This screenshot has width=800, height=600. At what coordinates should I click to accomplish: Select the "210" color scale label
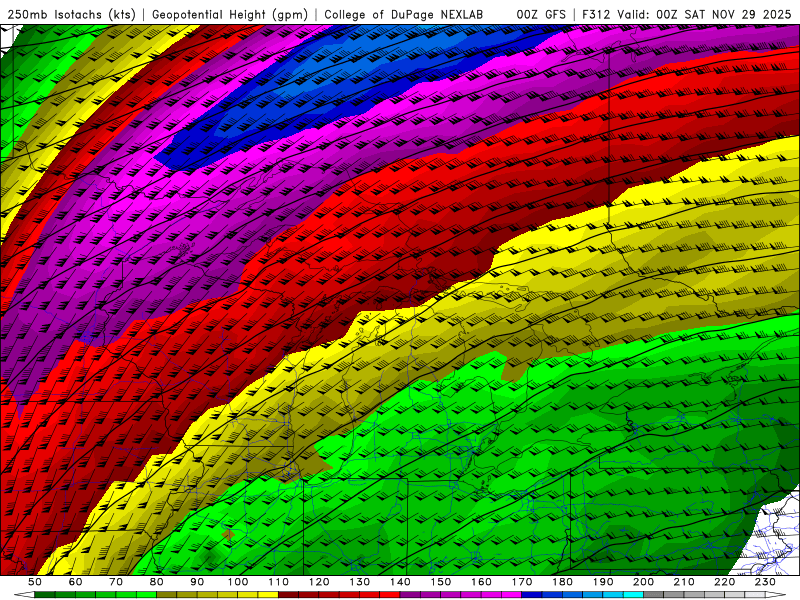click(684, 582)
